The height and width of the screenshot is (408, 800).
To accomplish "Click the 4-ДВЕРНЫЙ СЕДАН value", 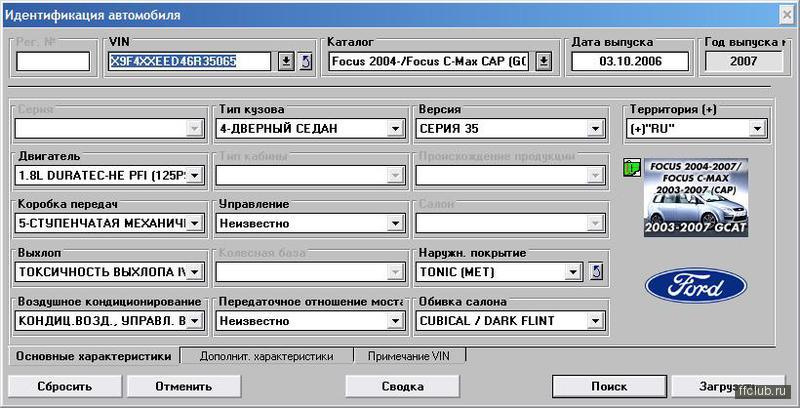I will coord(279,129).
